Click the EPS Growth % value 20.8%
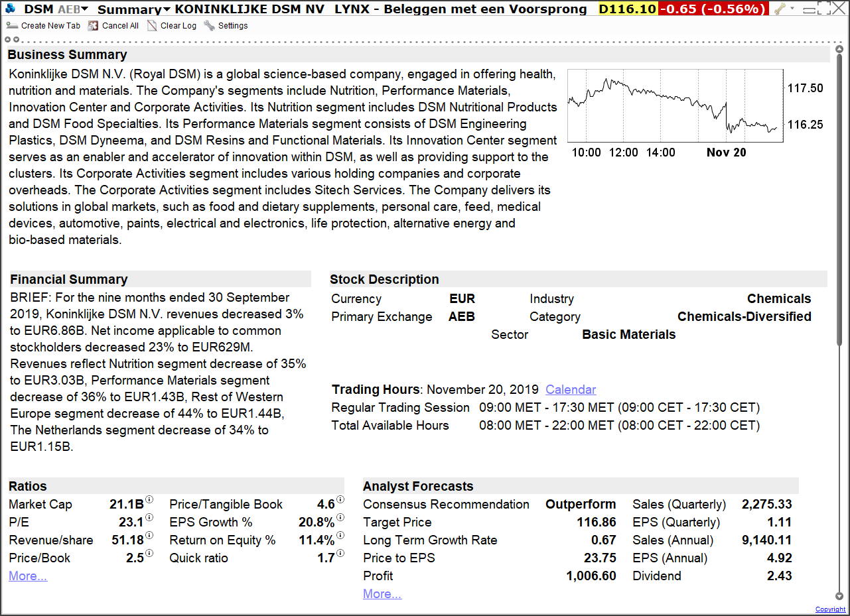 click(x=317, y=522)
